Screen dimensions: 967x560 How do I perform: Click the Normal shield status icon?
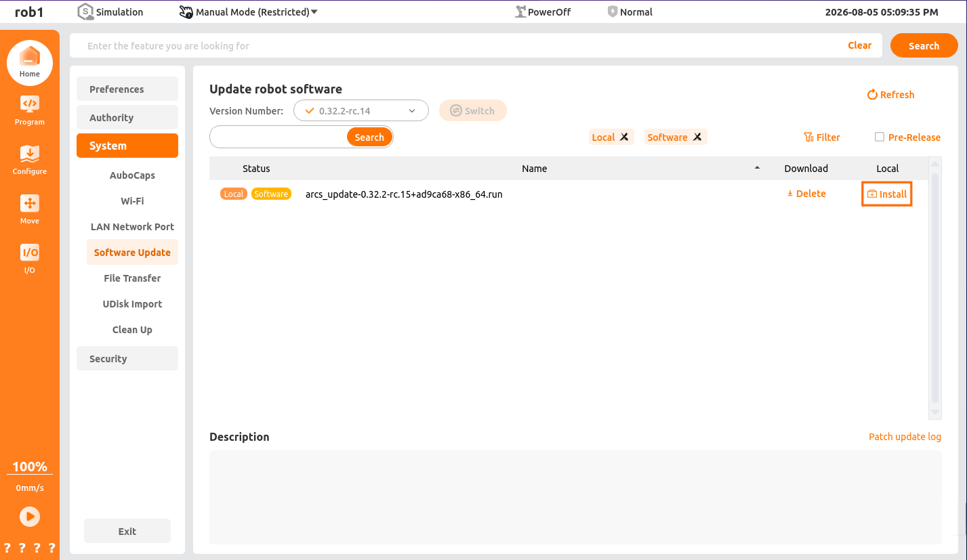613,12
